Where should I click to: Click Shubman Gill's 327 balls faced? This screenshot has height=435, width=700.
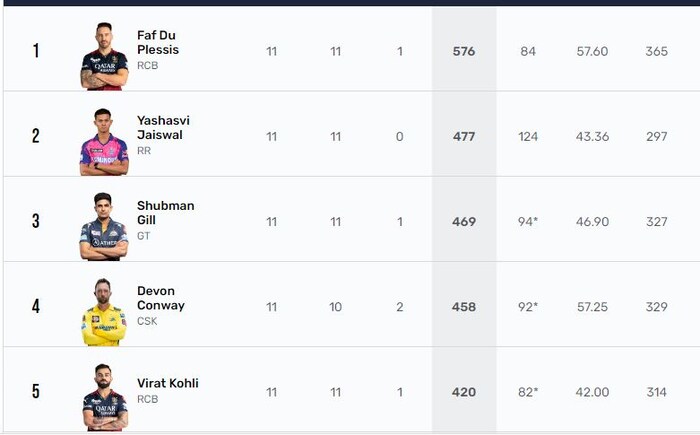click(656, 221)
